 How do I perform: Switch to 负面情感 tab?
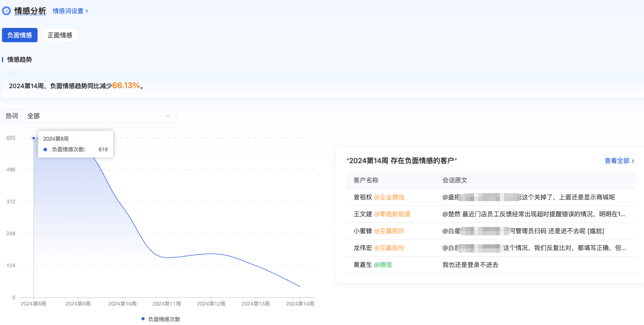pos(20,35)
